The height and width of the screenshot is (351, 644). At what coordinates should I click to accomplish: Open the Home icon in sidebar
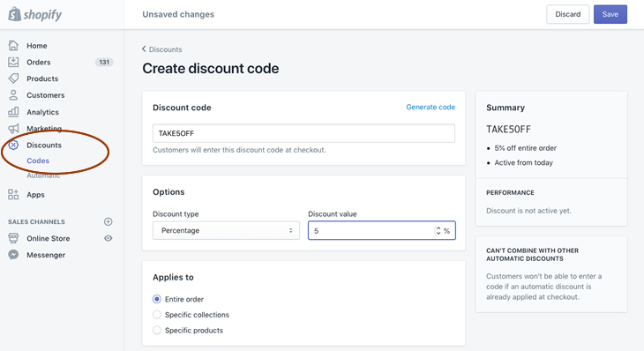[x=13, y=45]
